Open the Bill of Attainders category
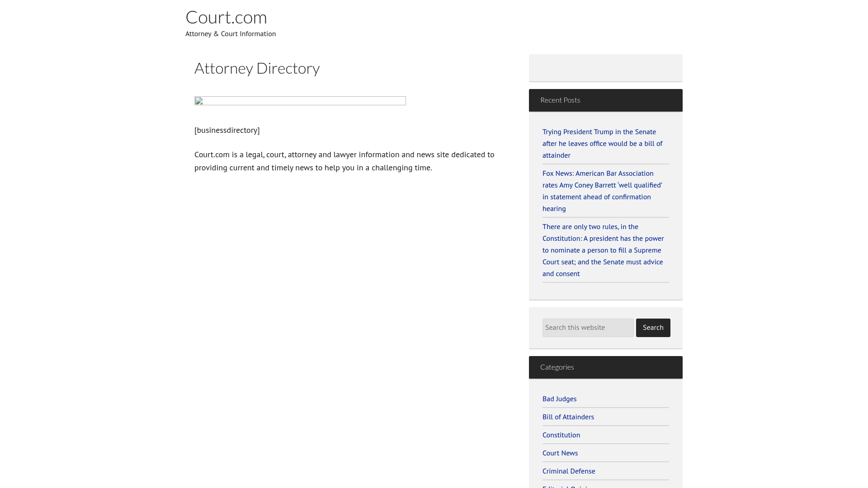 568,417
